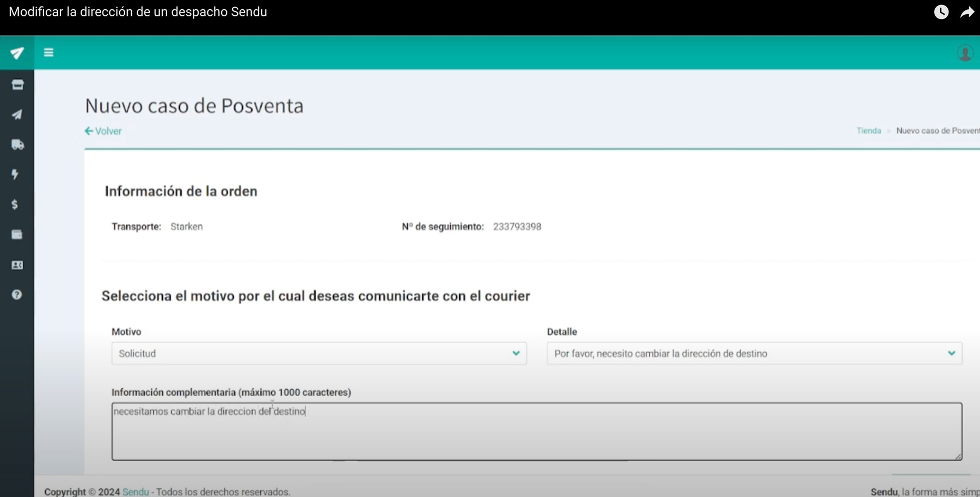Open the user profile avatar

coord(965,53)
